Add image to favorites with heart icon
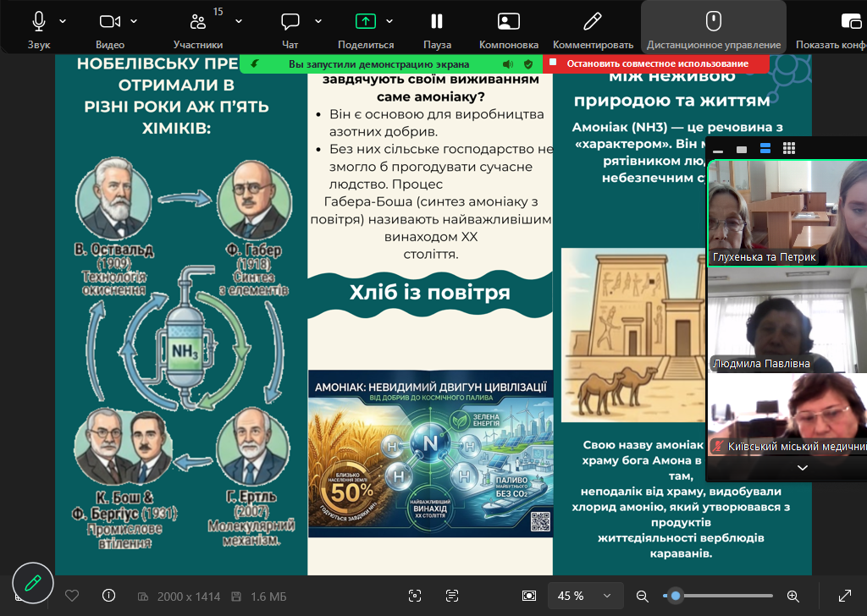Image resolution: width=867 pixels, height=616 pixels. 72,596
